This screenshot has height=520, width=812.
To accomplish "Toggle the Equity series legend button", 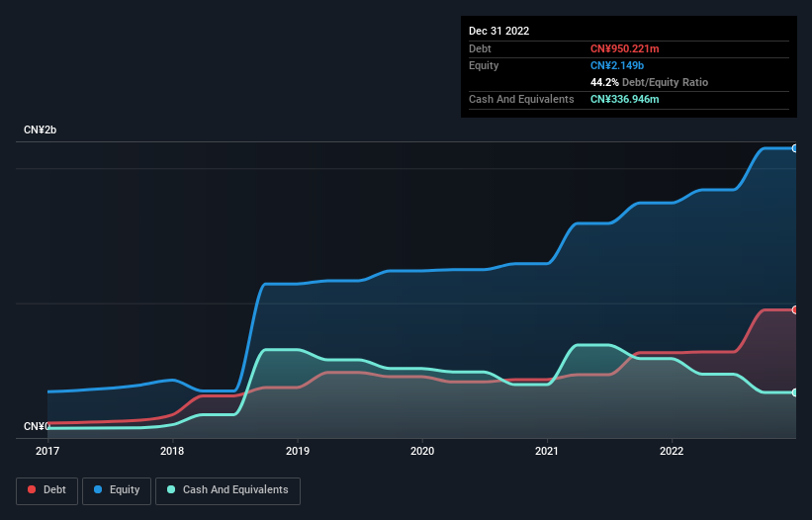I will (x=117, y=490).
